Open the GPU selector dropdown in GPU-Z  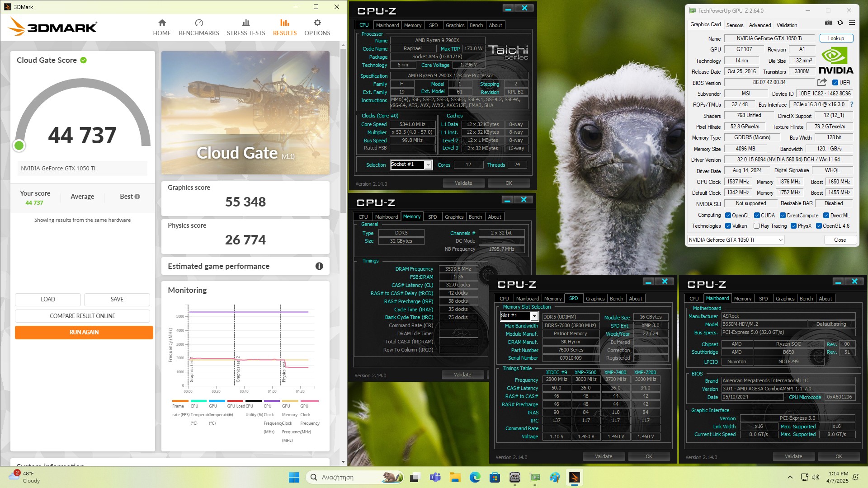(736, 240)
